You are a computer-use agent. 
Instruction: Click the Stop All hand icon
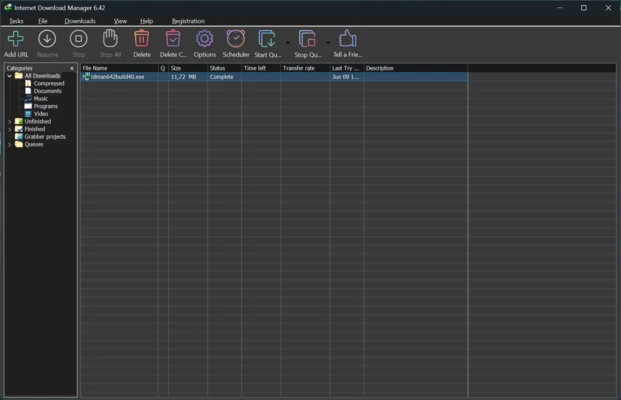point(110,38)
